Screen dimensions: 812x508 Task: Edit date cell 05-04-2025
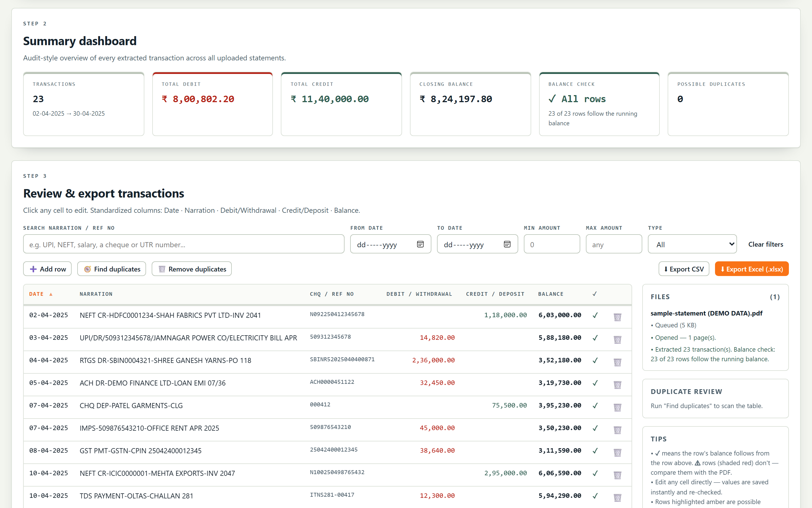tap(49, 383)
